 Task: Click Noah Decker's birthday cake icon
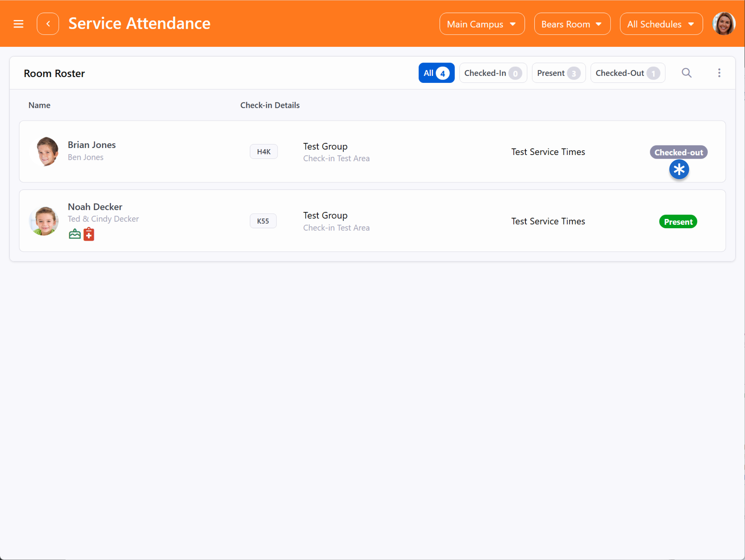pos(75,234)
